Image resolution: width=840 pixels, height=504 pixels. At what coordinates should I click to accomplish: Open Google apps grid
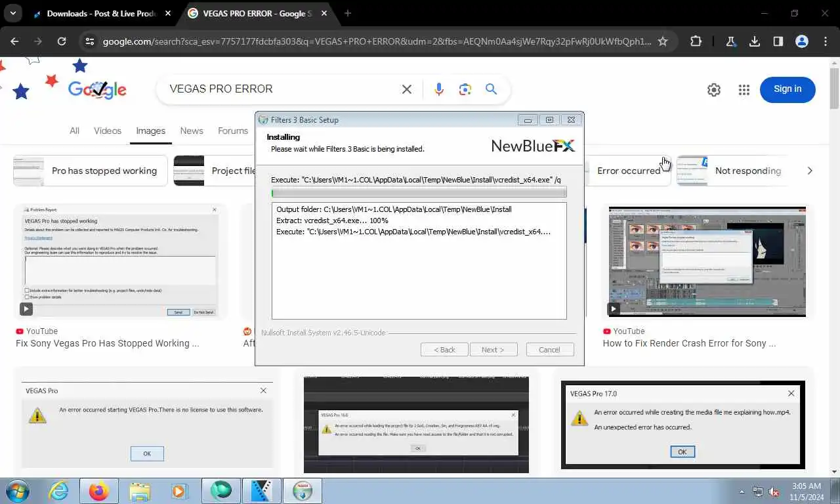pos(744,90)
